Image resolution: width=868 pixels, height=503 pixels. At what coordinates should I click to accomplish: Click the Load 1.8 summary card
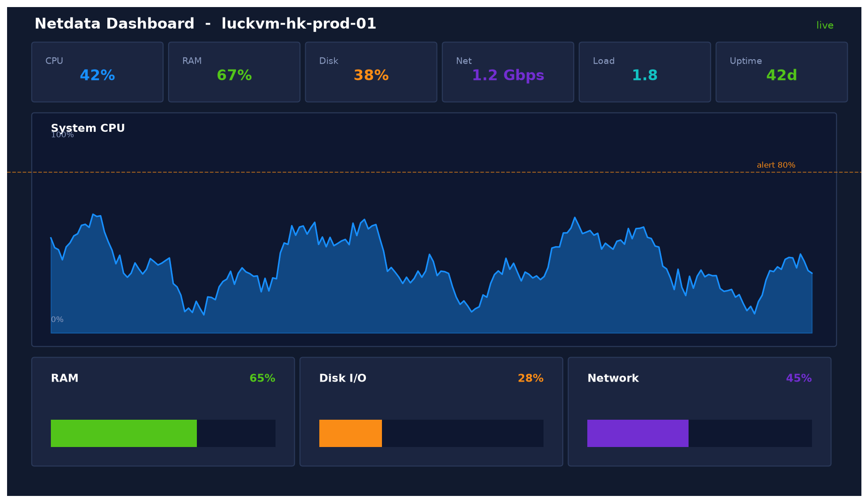645,72
